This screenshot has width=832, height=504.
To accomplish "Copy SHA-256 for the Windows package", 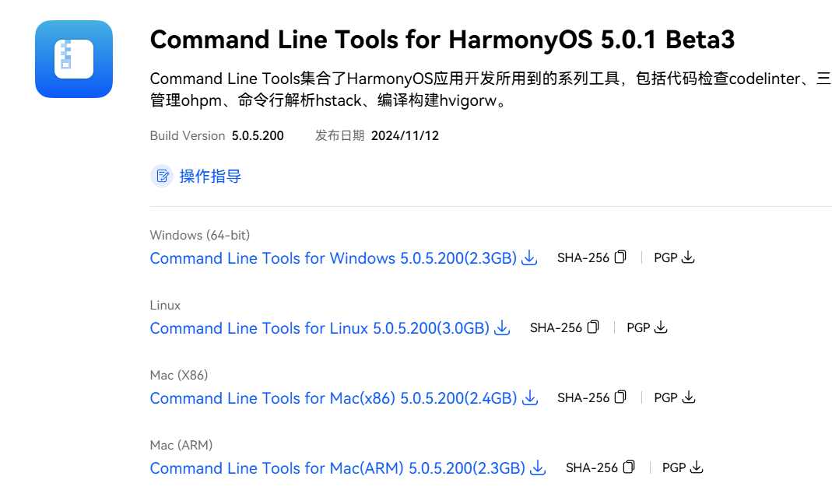I will coord(620,257).
